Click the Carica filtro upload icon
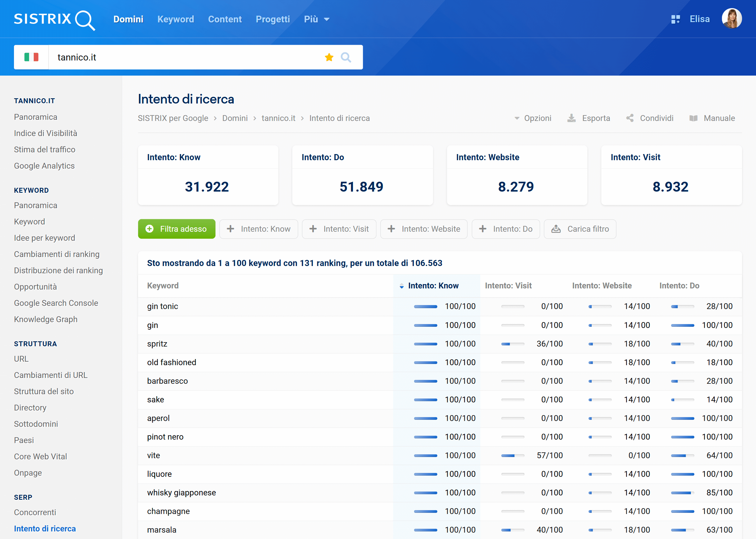Viewport: 756px width, 539px height. [556, 229]
